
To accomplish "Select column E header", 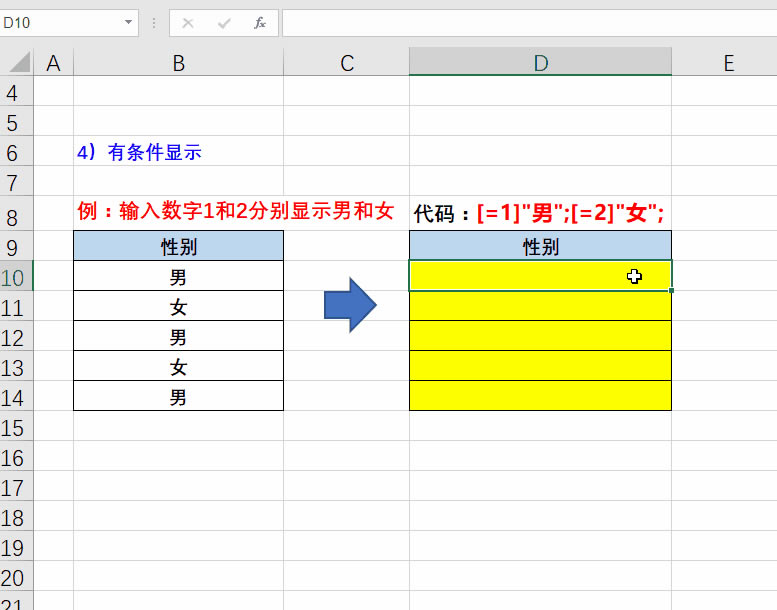I will [724, 62].
